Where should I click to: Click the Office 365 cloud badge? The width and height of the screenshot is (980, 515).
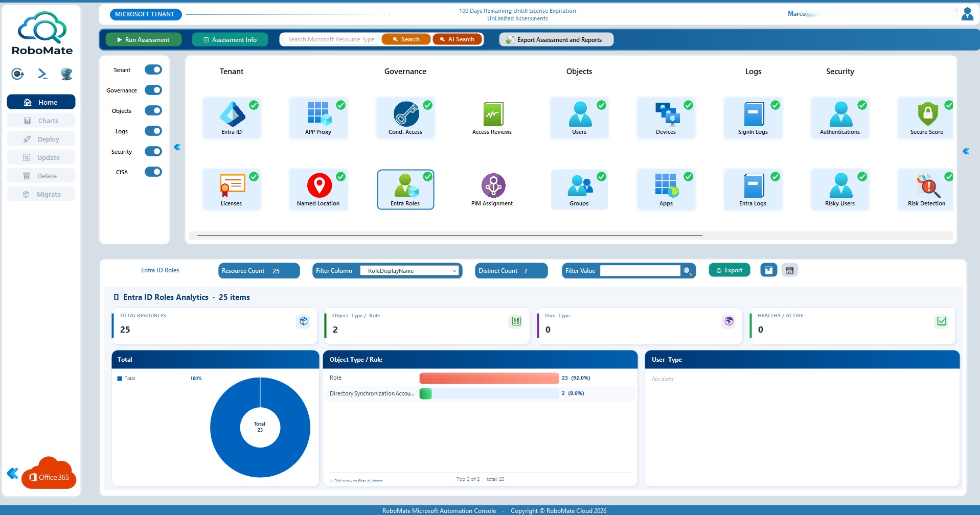click(x=49, y=474)
